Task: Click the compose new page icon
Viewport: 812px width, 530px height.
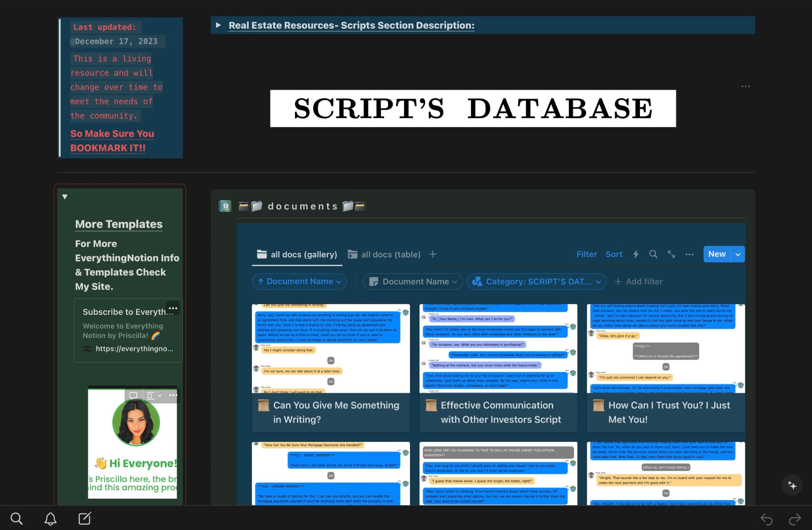Action: [x=84, y=518]
